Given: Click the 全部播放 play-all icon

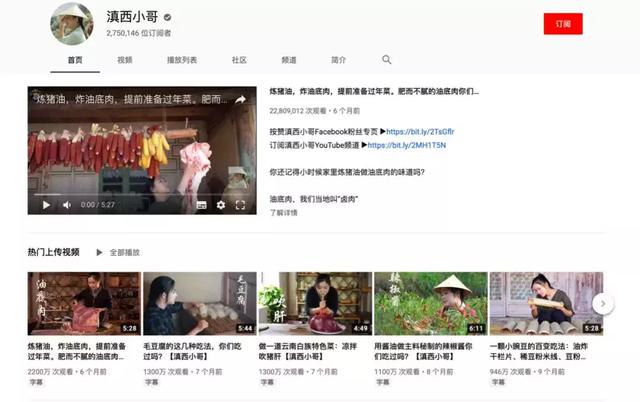Looking at the screenshot, I should coord(99,252).
